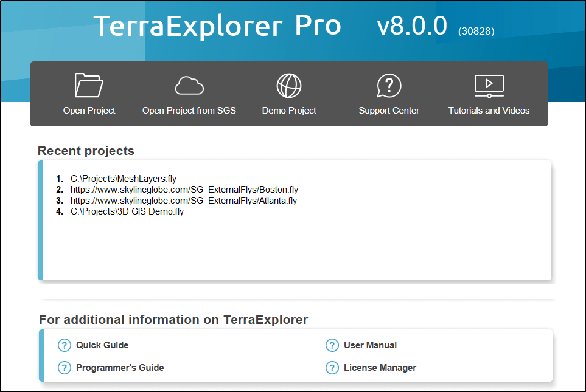Open the recent MeshLayers.fly project
The height and width of the screenshot is (392, 586).
pyautogui.click(x=123, y=179)
